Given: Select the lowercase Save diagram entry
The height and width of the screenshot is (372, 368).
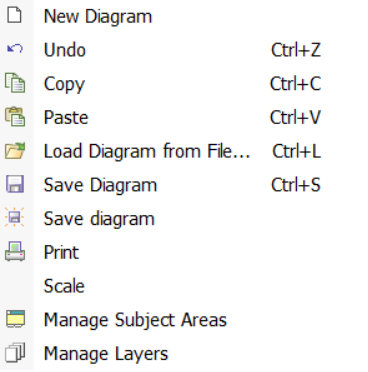Looking at the screenshot, I should pos(184,218).
